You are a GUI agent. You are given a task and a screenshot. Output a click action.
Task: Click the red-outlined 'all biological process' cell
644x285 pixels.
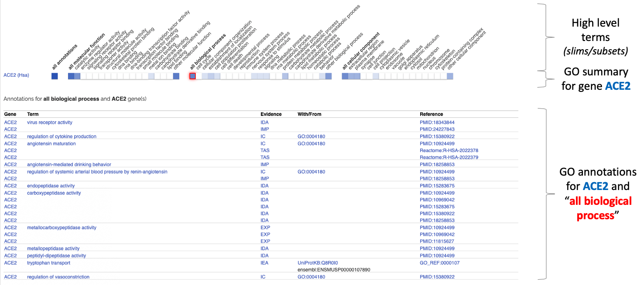point(193,76)
